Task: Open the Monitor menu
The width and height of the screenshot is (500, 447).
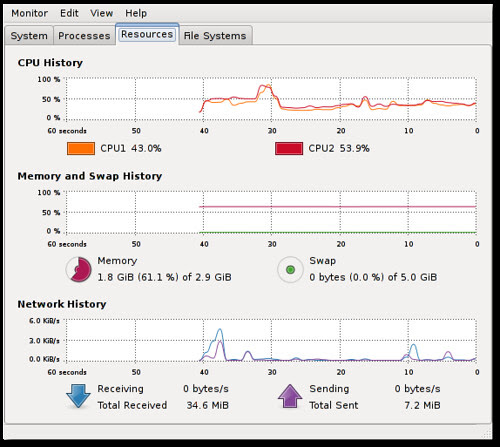Action: click(29, 13)
